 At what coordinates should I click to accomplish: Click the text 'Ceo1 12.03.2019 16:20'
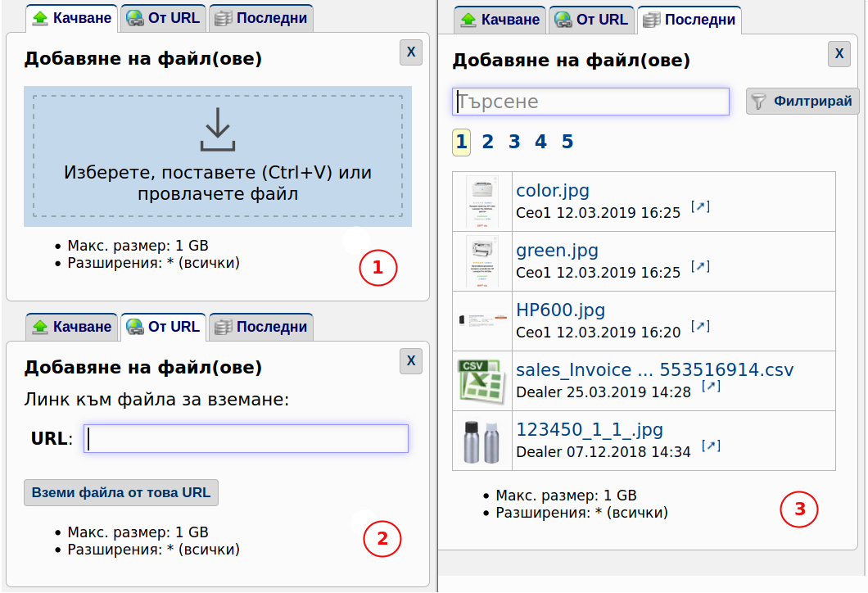point(599,333)
